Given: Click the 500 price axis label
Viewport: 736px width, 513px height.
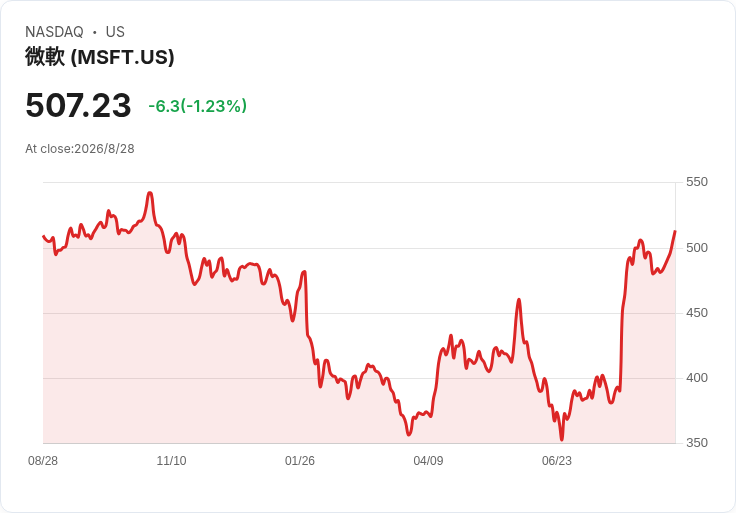Looking at the screenshot, I should point(697,247).
